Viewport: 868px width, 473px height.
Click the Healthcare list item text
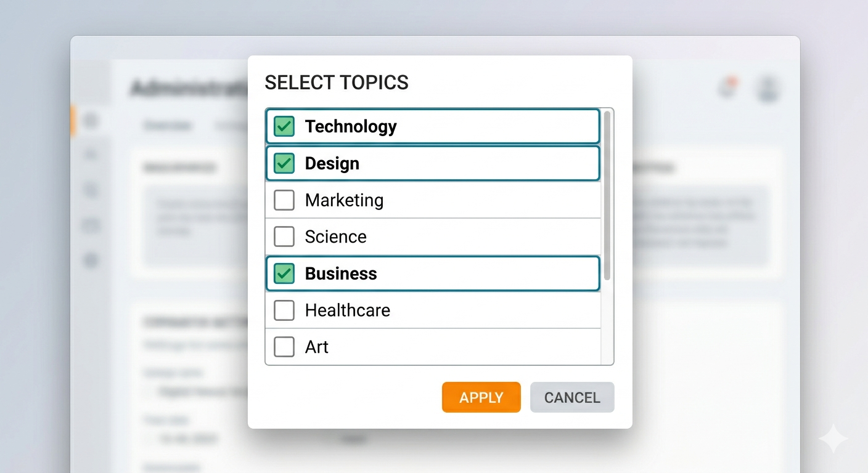pyautogui.click(x=348, y=310)
